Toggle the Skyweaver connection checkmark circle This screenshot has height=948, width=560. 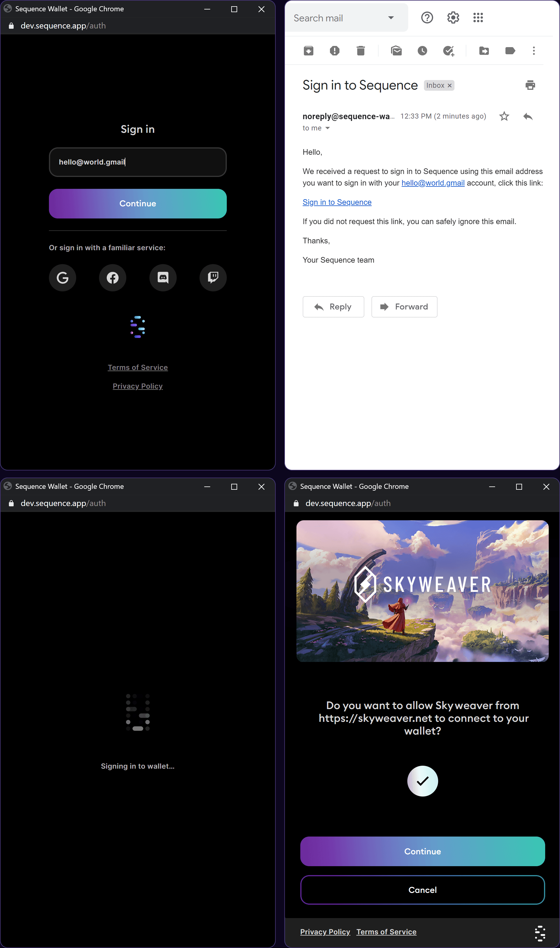point(422,781)
